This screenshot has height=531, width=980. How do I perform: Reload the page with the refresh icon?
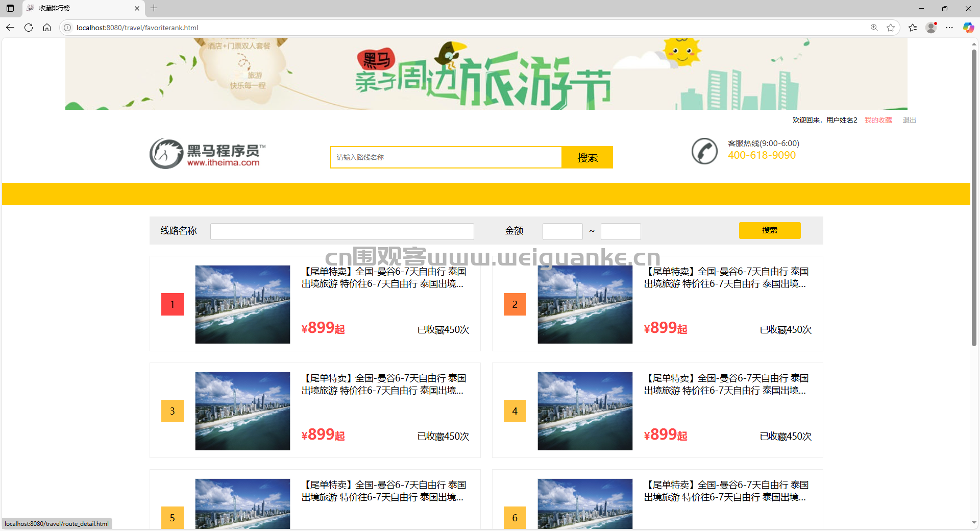coord(29,28)
